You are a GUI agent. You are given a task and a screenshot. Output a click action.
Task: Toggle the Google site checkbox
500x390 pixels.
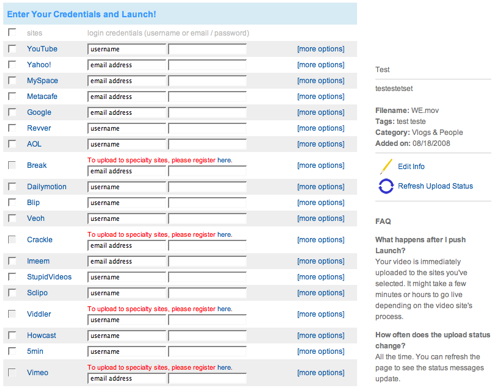(x=12, y=112)
